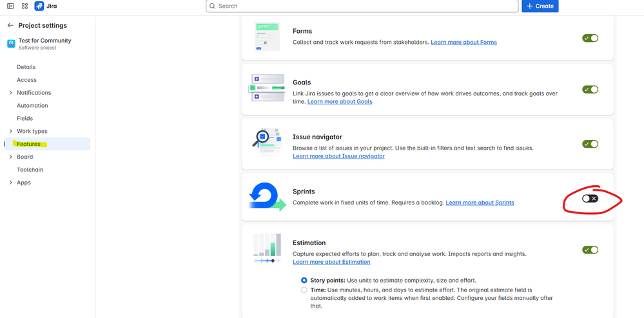
Task: Open the app switcher grid icon
Action: (x=24, y=6)
